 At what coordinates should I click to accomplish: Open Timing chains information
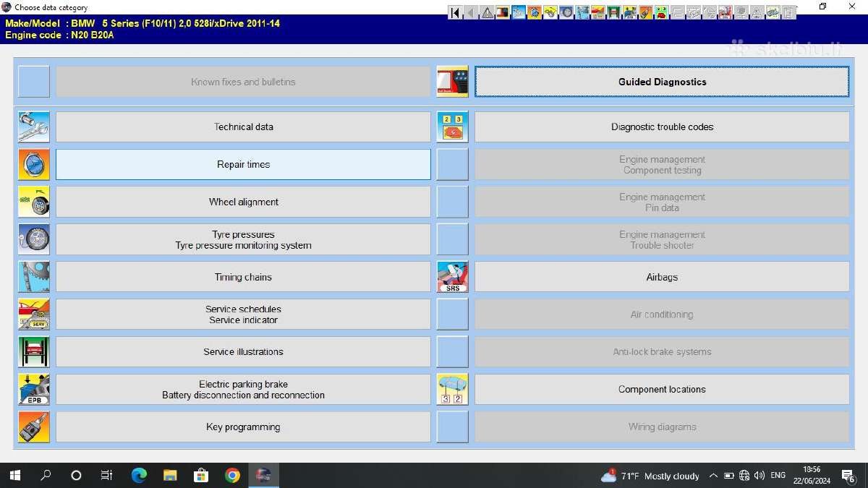pos(243,277)
